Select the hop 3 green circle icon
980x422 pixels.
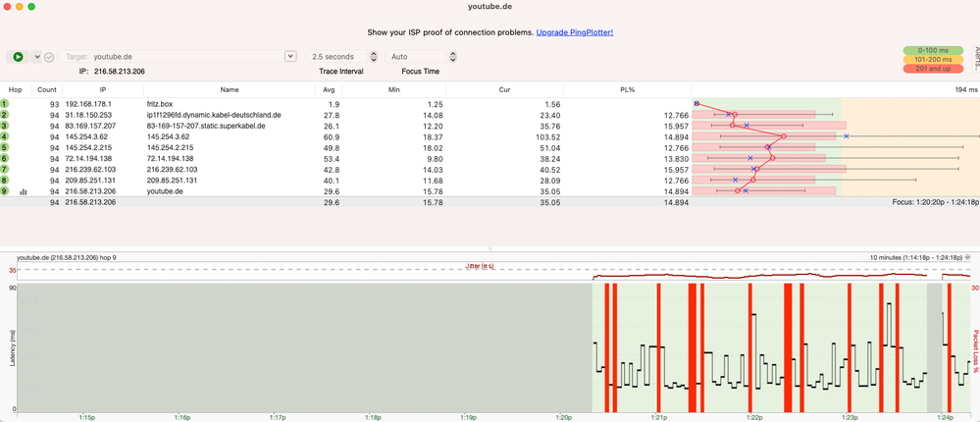point(4,126)
